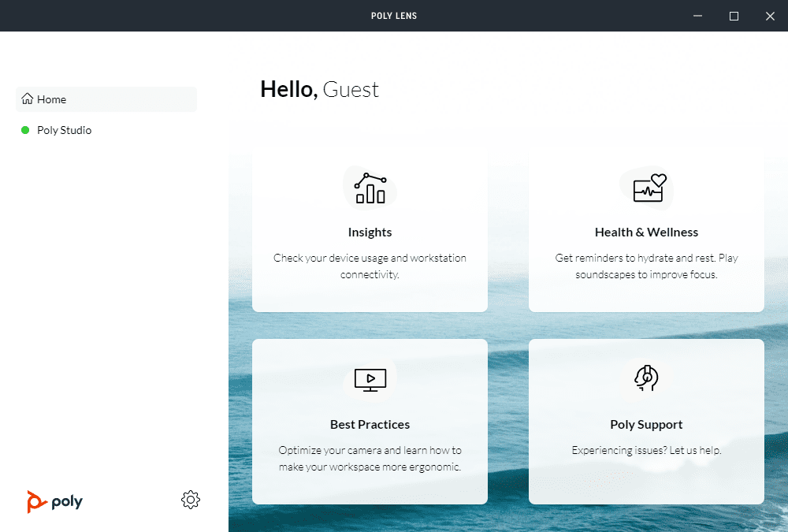Screen dimensions: 788x532
Task: Maximize the Poly Lens window
Action: pos(734,16)
